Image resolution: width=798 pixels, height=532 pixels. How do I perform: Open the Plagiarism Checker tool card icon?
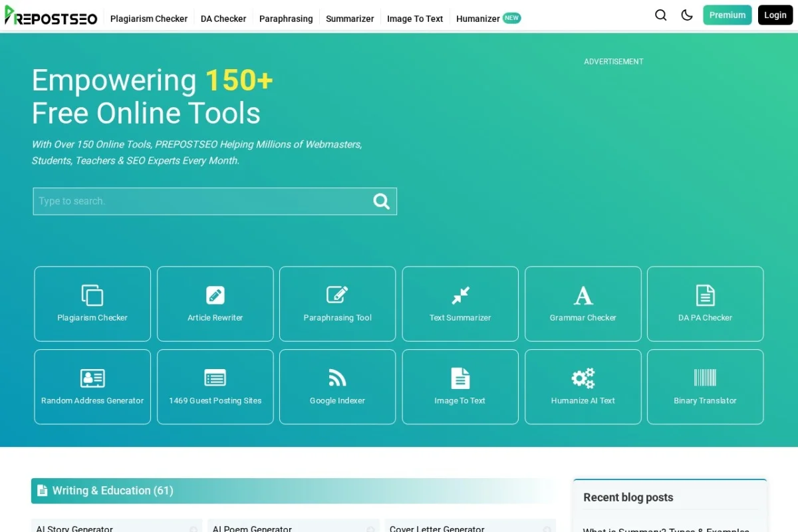[x=92, y=295]
